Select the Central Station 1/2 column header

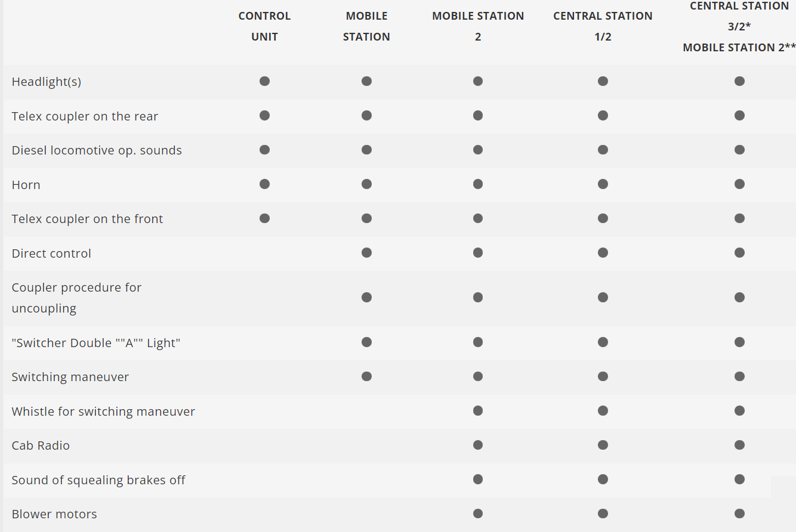coord(603,26)
